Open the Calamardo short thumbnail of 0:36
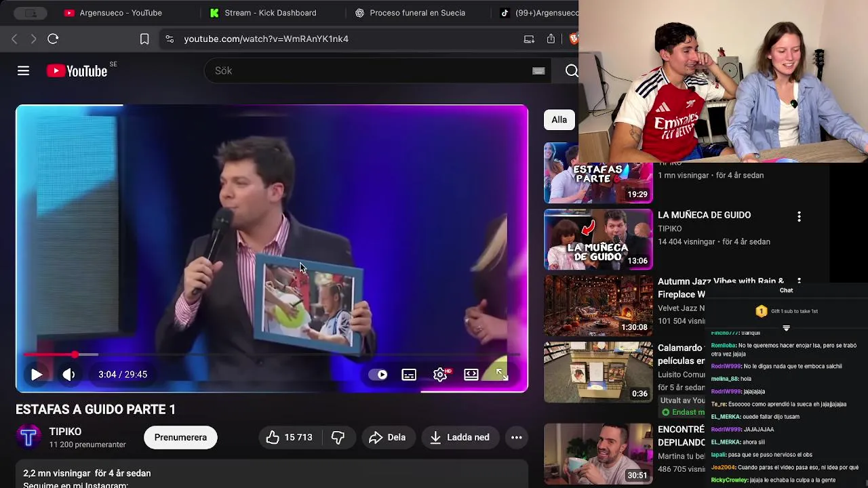Screen dimensions: 868x488 (598, 372)
